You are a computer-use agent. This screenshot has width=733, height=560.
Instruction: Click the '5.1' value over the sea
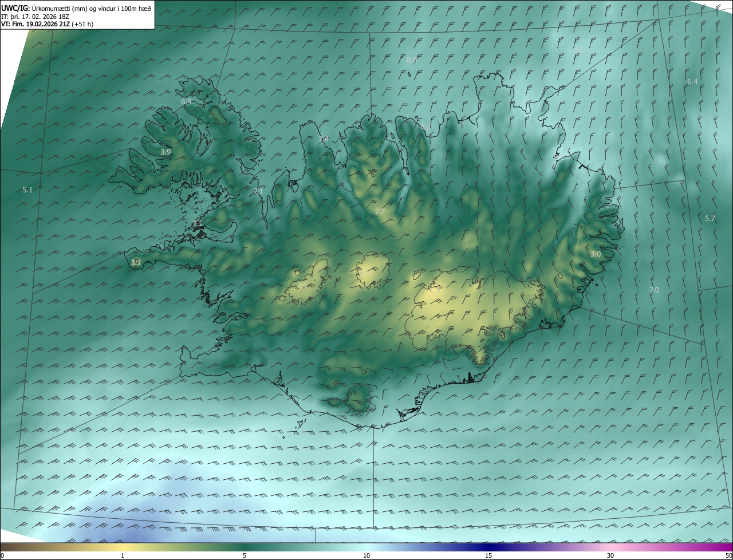[x=27, y=190]
